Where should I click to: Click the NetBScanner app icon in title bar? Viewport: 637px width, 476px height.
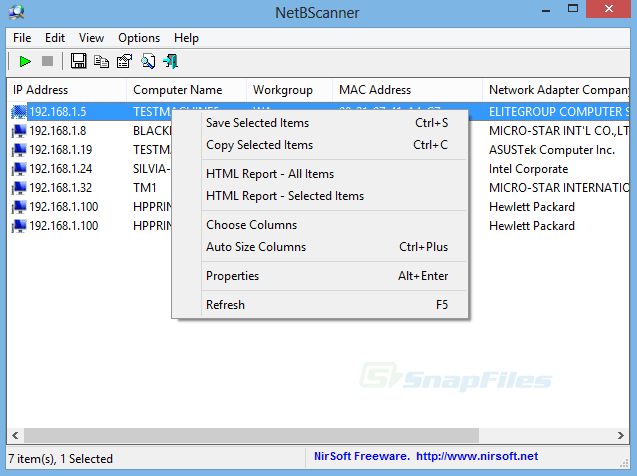[x=16, y=11]
